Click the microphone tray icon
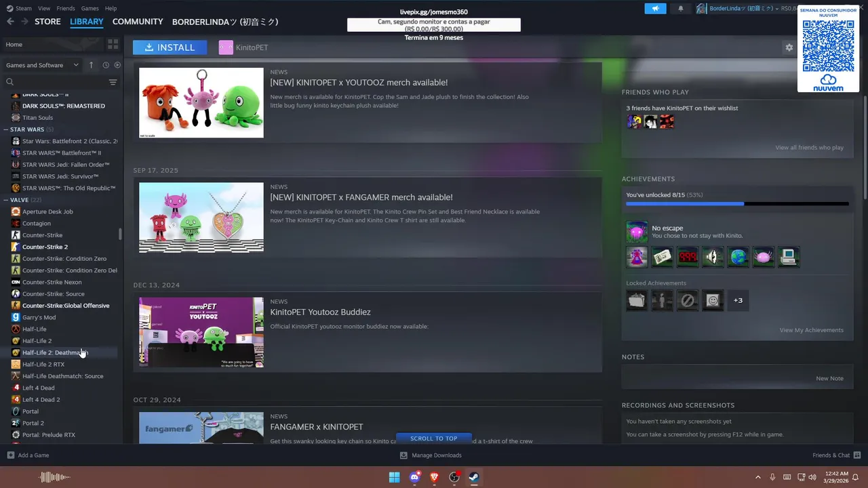This screenshot has width=868, height=488. point(772,477)
